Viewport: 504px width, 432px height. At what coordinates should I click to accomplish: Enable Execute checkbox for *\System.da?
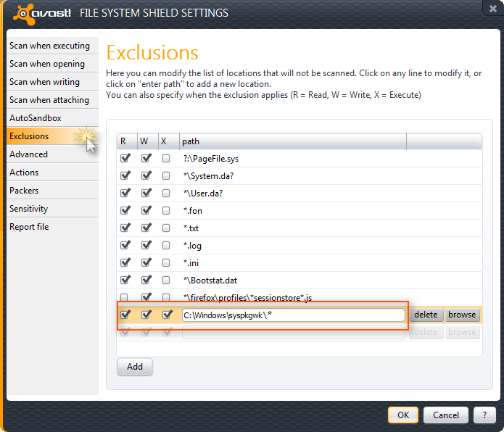point(166,175)
